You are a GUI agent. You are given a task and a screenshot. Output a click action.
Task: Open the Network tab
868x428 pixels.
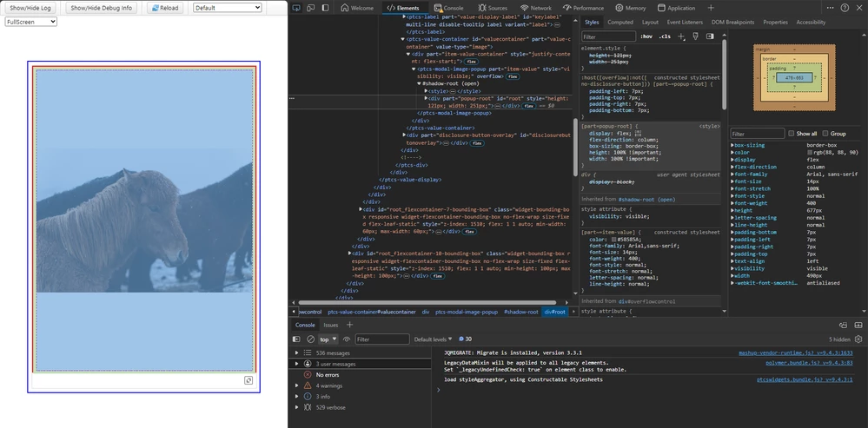tap(536, 8)
